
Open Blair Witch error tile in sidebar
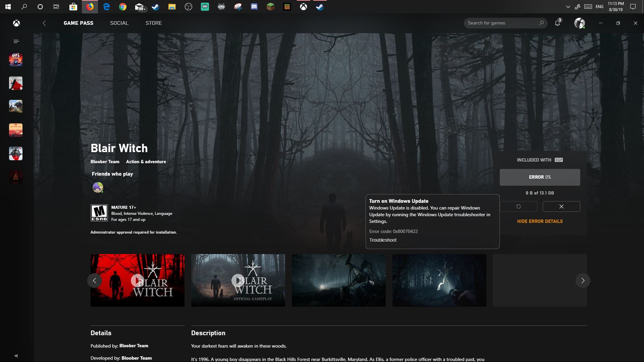[x=16, y=177]
